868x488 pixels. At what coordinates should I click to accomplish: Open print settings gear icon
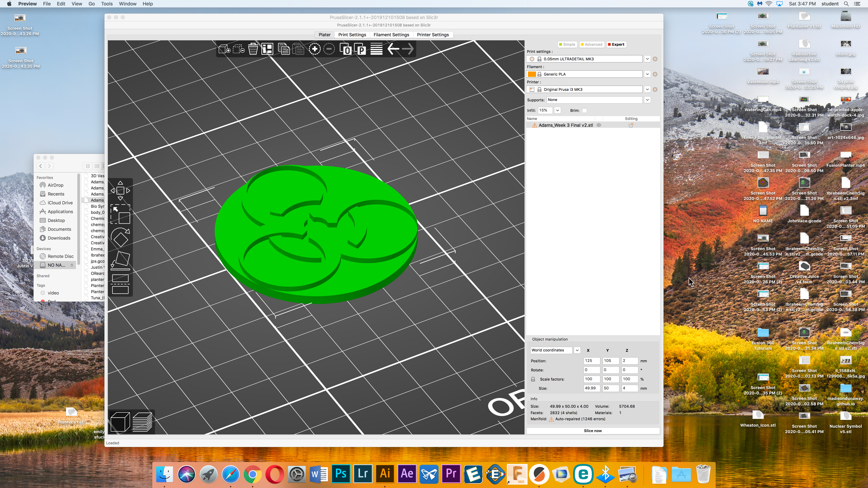pyautogui.click(x=655, y=59)
